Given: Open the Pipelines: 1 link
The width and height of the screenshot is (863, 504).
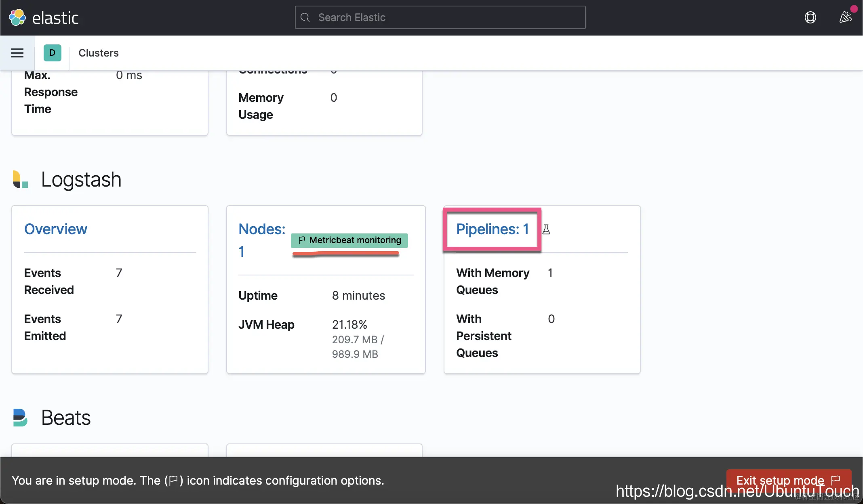Looking at the screenshot, I should tap(492, 229).
